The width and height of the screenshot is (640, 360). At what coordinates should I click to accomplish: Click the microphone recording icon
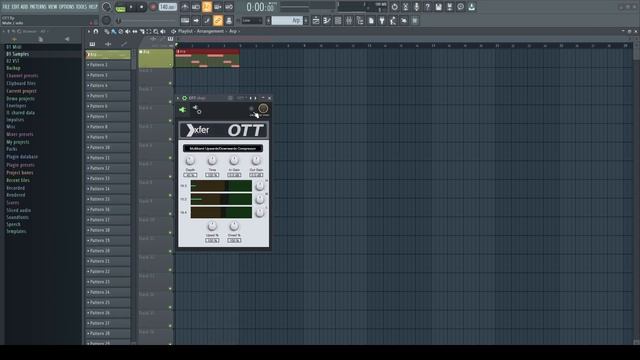416,7
